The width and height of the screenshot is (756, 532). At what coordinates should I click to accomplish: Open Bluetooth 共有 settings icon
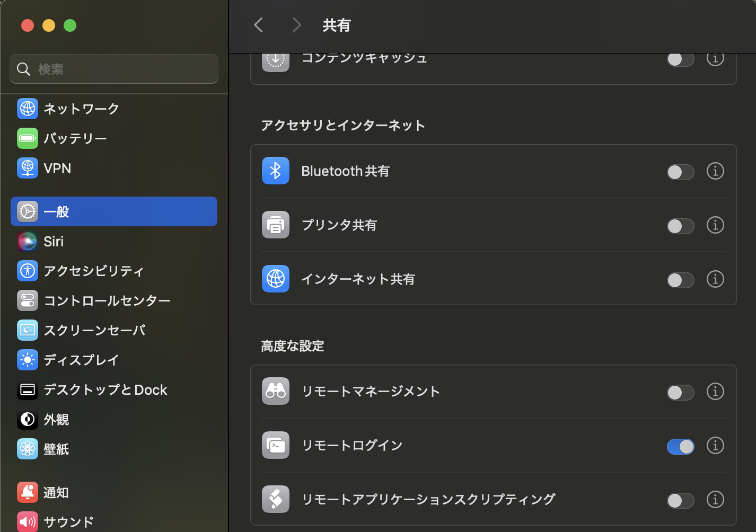[x=275, y=171]
